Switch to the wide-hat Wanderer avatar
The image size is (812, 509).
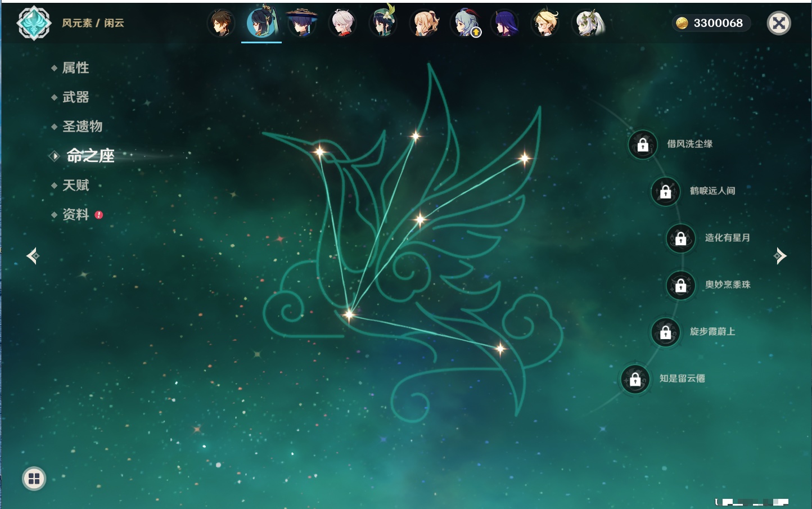point(302,23)
